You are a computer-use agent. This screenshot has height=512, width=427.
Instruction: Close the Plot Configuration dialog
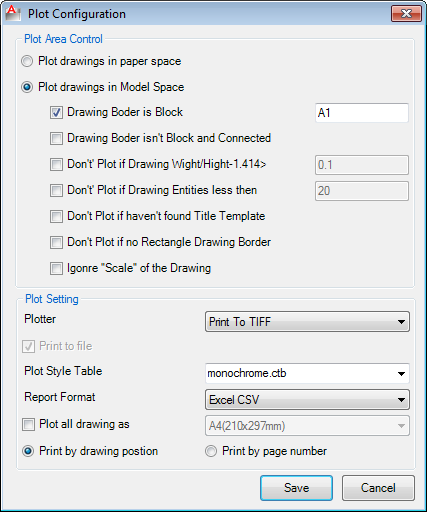(x=406, y=14)
